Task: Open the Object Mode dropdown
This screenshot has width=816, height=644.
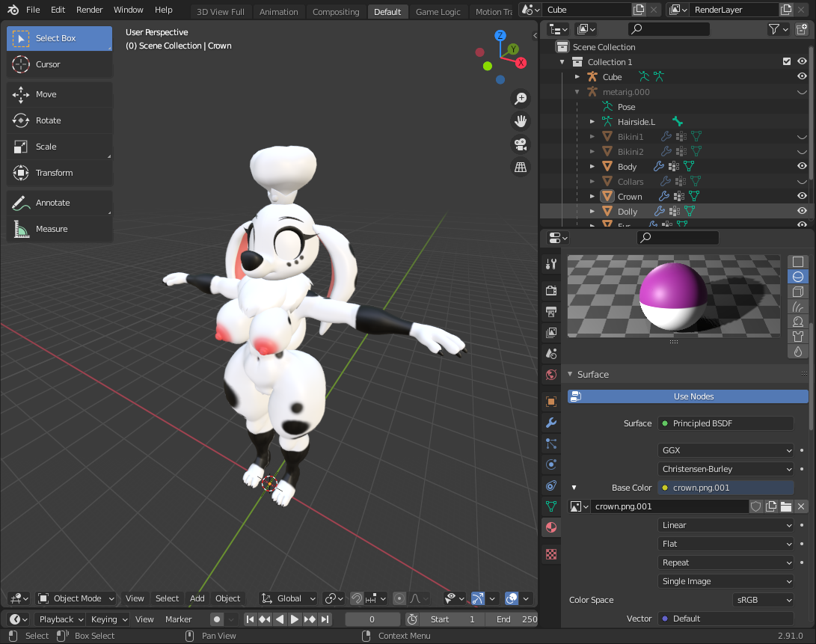Action: [77, 598]
